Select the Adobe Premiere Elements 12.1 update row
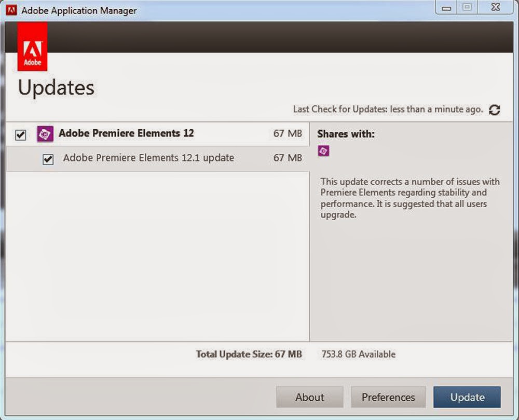The image size is (519, 420). 158,158
